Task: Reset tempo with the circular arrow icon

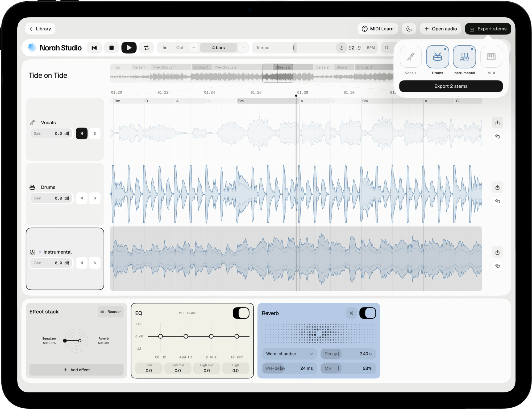Action: 342,48
